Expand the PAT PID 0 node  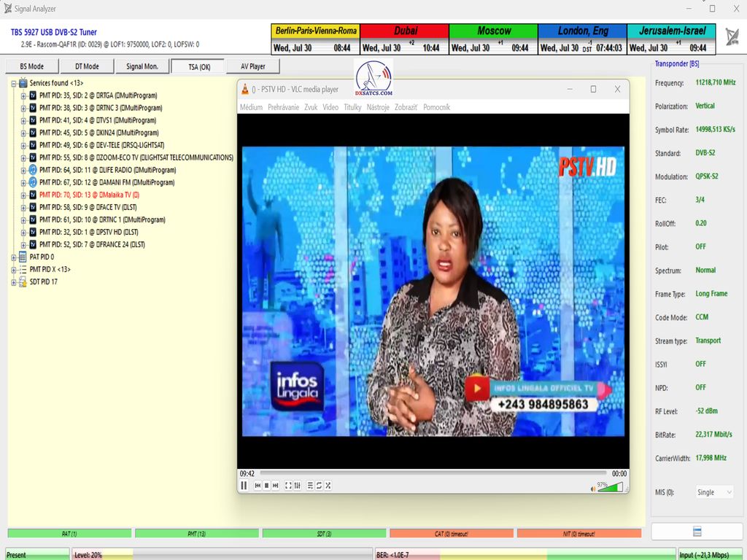(x=14, y=257)
